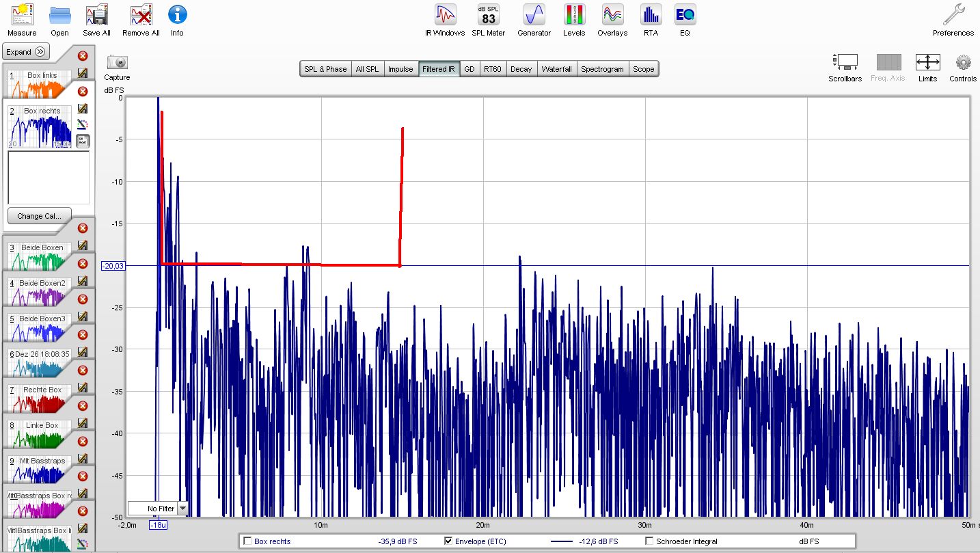
Task: Toggle the Scrollbars display icon
Action: click(x=846, y=62)
